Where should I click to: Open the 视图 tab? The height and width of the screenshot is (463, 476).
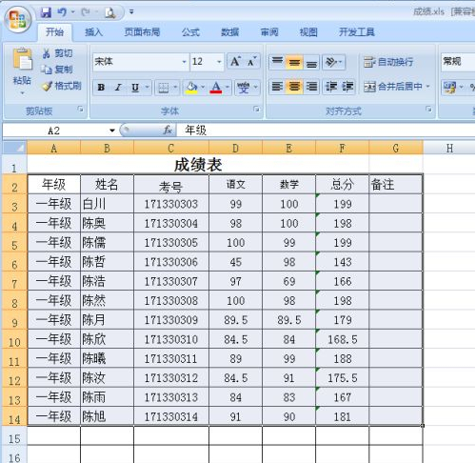pyautogui.click(x=308, y=32)
